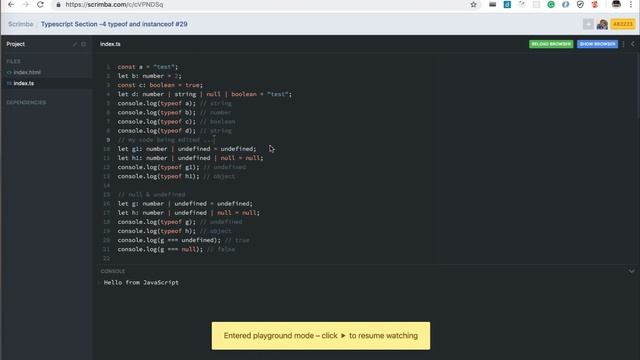Click the CONSOLE panel label

coord(113,271)
